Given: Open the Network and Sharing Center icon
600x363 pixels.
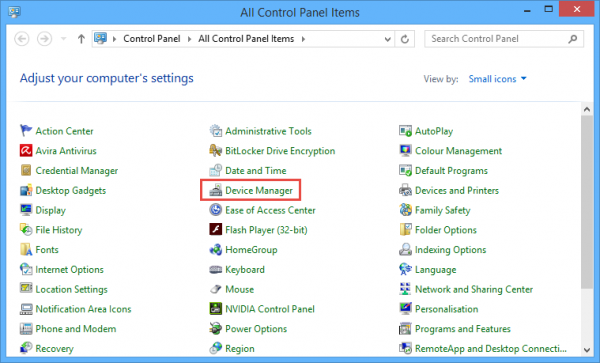Looking at the screenshot, I should pyautogui.click(x=405, y=289).
